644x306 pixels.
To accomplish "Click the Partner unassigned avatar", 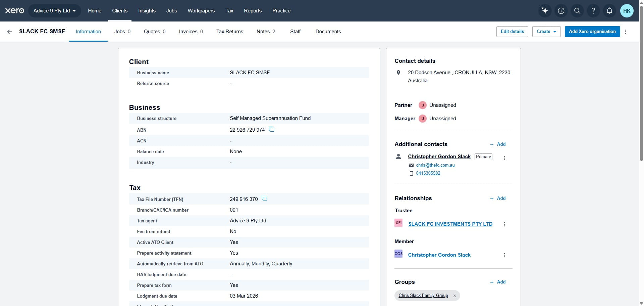I will [423, 105].
